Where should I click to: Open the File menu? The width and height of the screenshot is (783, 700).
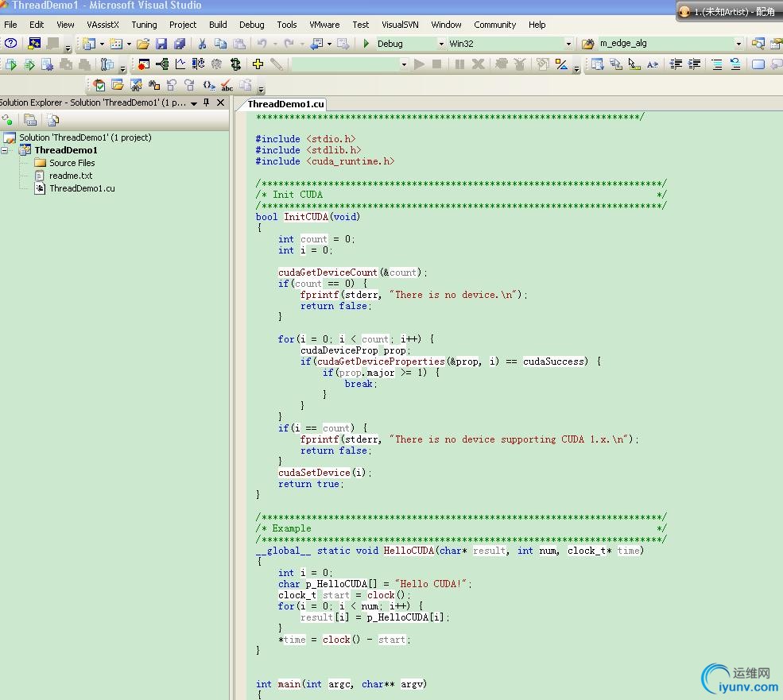10,25
